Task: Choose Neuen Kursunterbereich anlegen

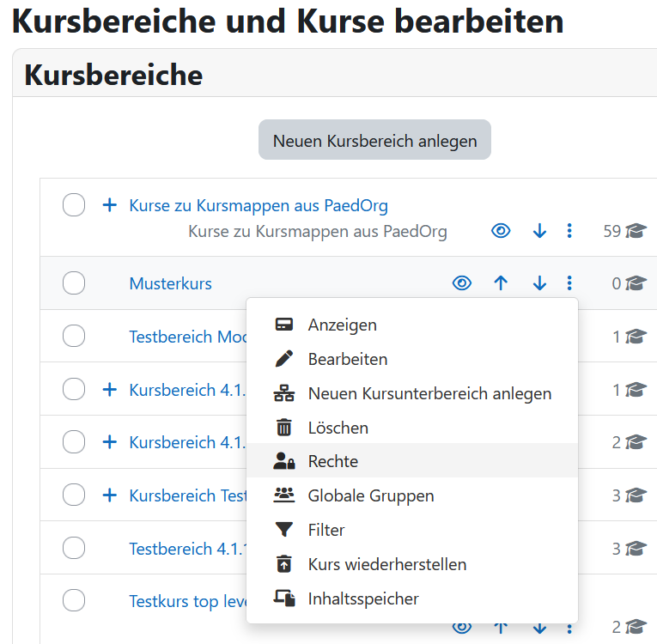Action: [412, 393]
